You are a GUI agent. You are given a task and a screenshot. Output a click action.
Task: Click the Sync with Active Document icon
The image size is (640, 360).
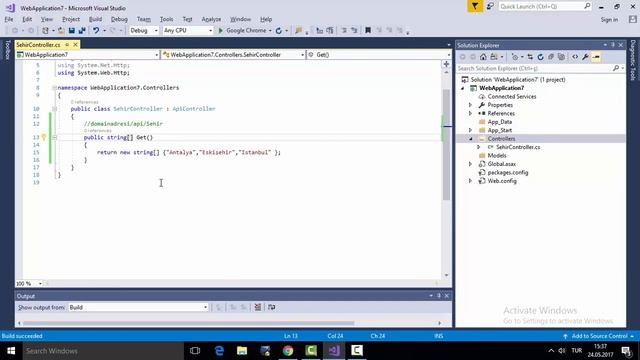pos(530,57)
